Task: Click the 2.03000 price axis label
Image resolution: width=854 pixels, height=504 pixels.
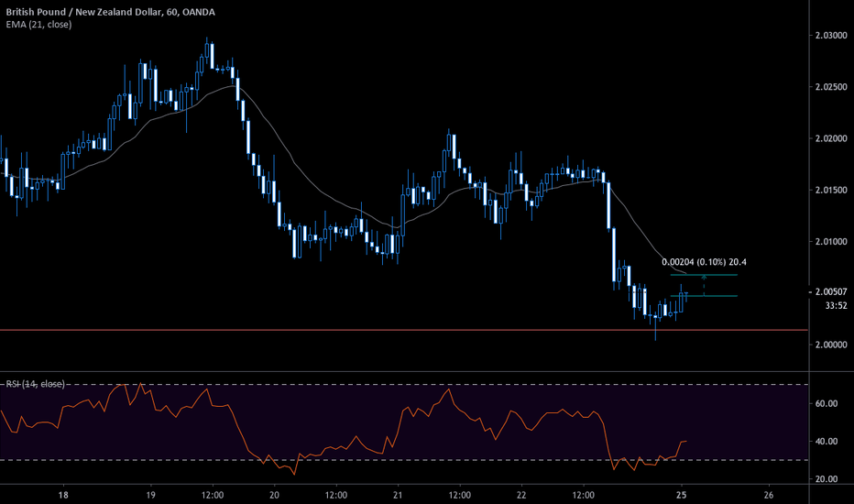Action: pos(830,35)
